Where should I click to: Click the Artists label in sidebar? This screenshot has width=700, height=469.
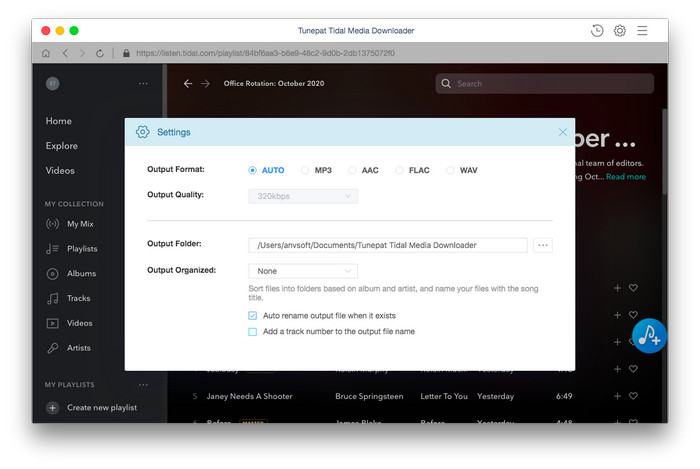(x=79, y=348)
